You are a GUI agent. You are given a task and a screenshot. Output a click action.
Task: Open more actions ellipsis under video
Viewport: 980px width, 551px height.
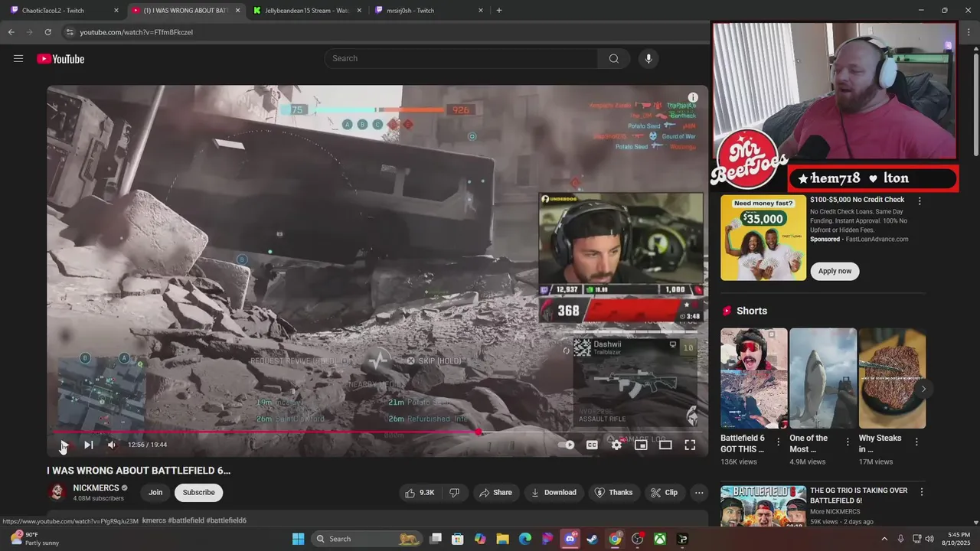699,493
